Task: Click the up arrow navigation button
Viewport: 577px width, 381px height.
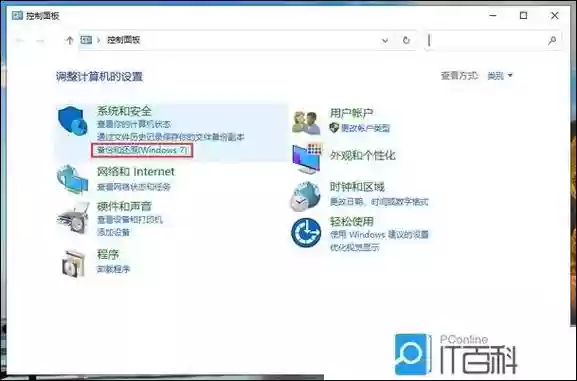Action: coord(70,40)
